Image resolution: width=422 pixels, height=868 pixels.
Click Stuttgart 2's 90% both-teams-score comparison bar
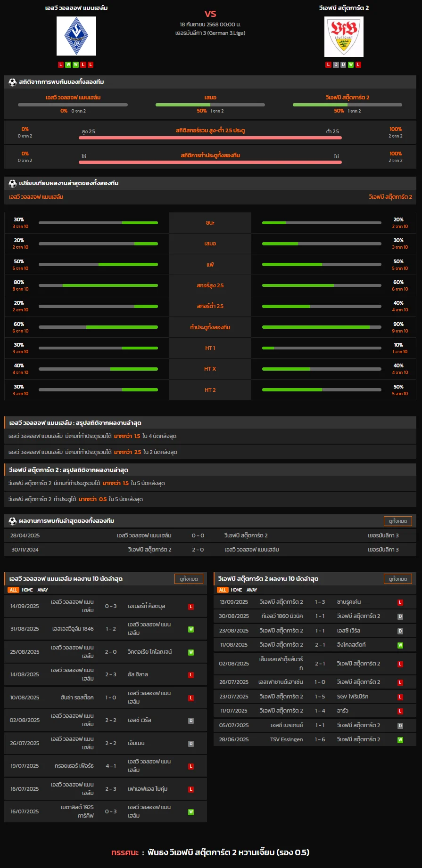click(x=322, y=327)
